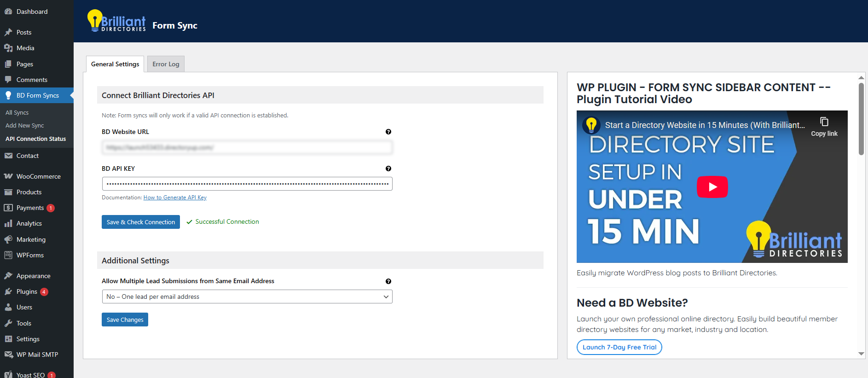Viewport: 868px width, 378px height.
Task: Click the Dashboard gauge icon
Action: click(8, 12)
